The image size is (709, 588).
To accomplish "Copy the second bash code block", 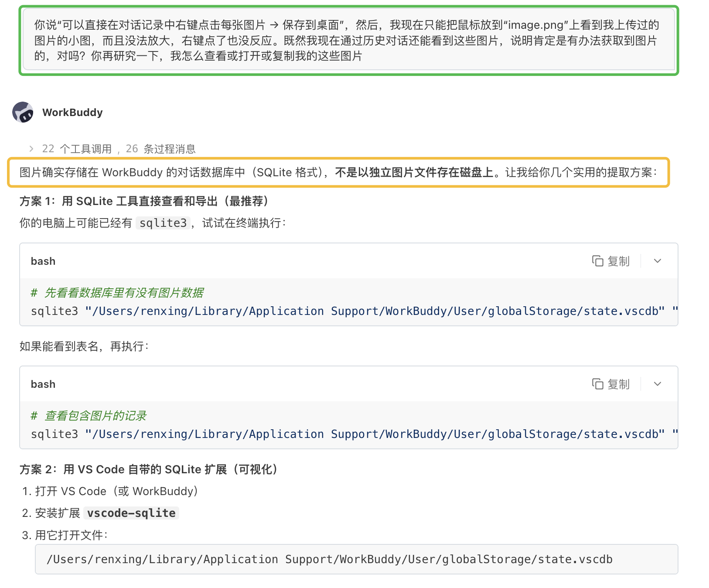I will (x=611, y=384).
